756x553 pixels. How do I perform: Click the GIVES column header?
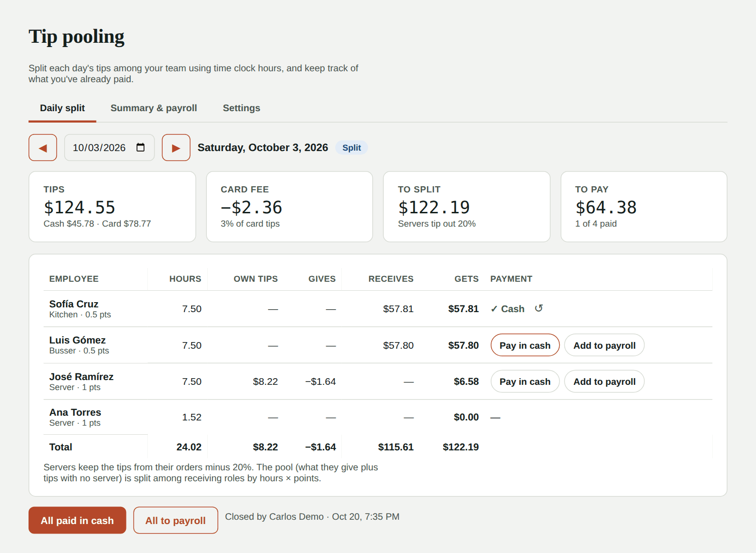322,279
